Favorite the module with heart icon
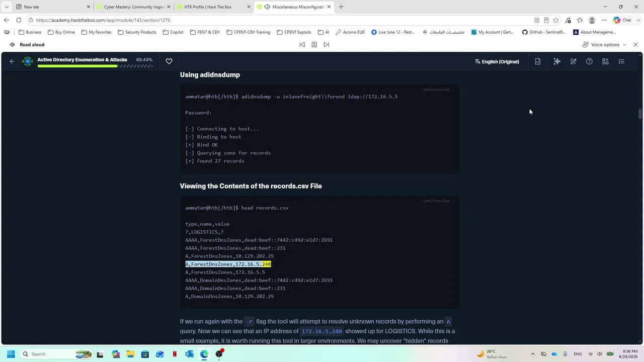Screen dimensions: 644x362 (x=169, y=61)
